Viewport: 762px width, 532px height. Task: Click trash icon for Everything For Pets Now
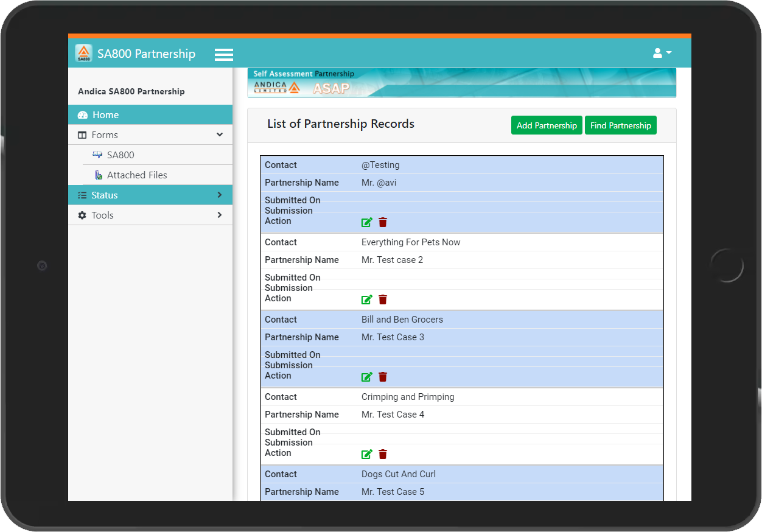383,299
